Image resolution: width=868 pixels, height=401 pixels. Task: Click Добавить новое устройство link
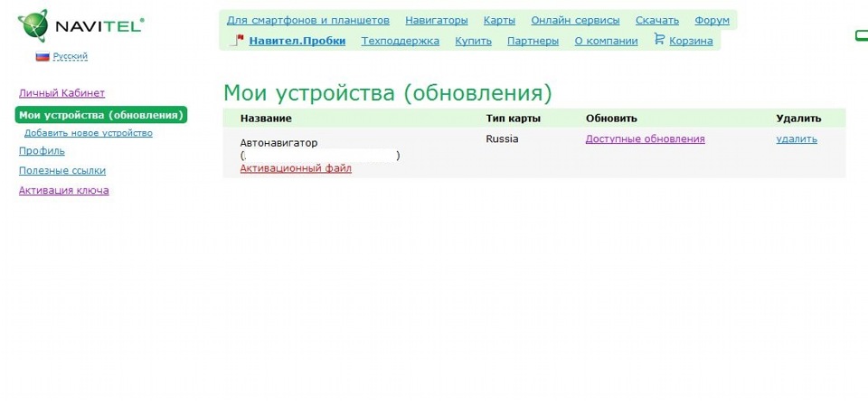click(89, 133)
